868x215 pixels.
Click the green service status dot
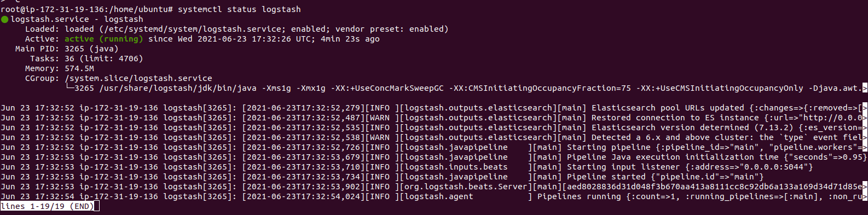coord(5,19)
